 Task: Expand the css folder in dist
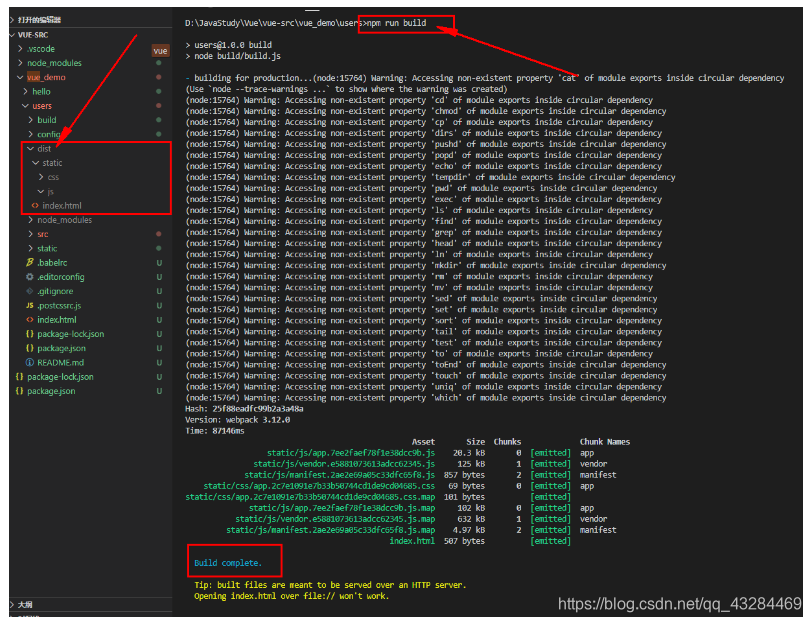point(41,177)
